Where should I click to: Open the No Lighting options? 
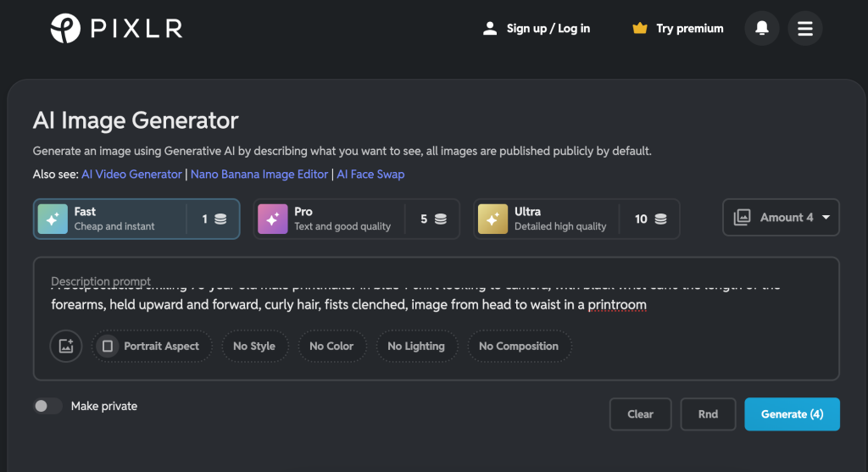click(x=415, y=346)
